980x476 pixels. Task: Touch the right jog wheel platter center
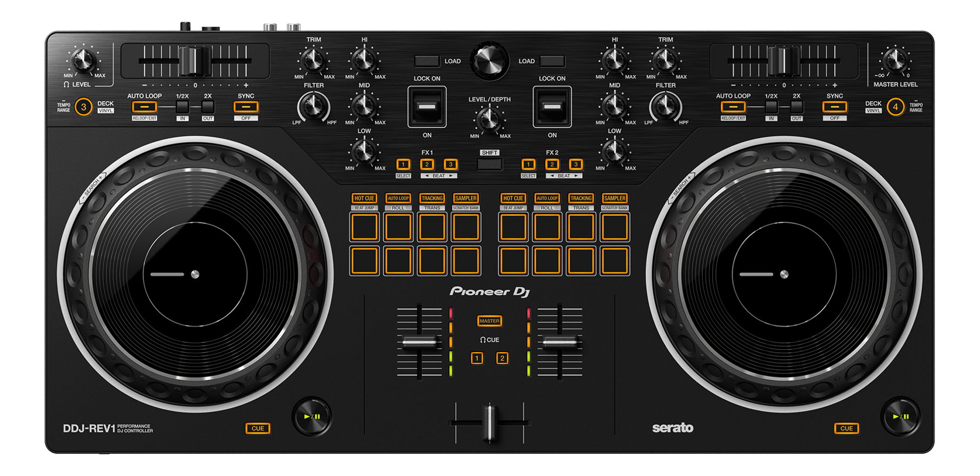(784, 274)
